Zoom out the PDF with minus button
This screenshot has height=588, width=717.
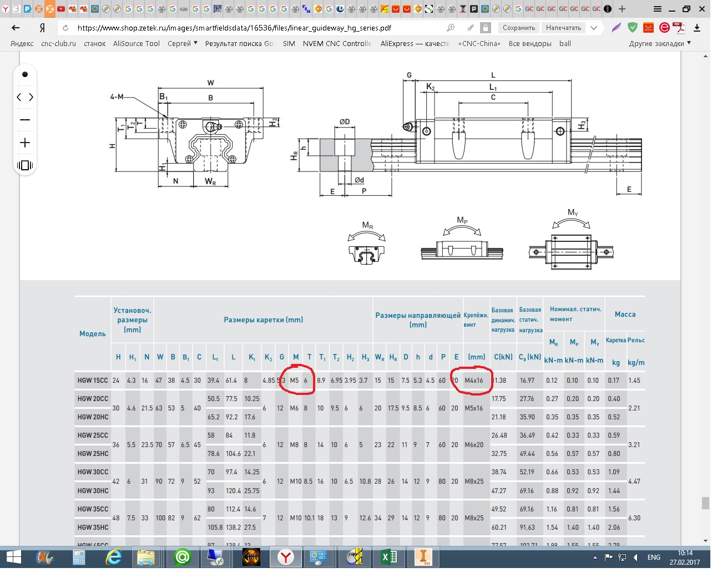25,120
